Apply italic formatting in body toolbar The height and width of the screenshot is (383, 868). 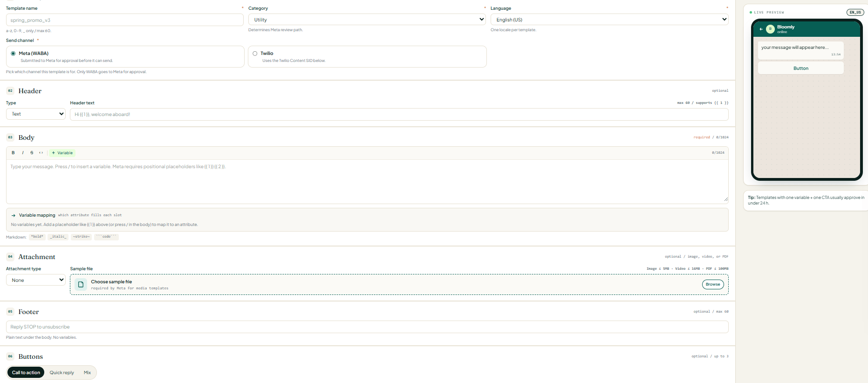22,153
